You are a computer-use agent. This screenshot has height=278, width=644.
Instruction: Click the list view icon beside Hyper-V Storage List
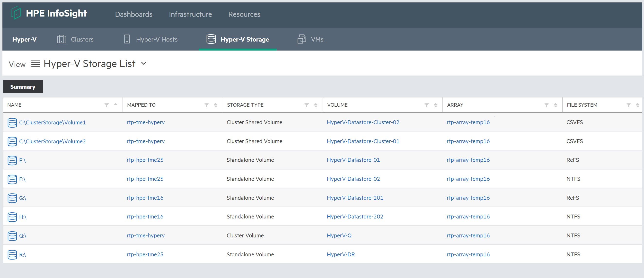(x=35, y=64)
